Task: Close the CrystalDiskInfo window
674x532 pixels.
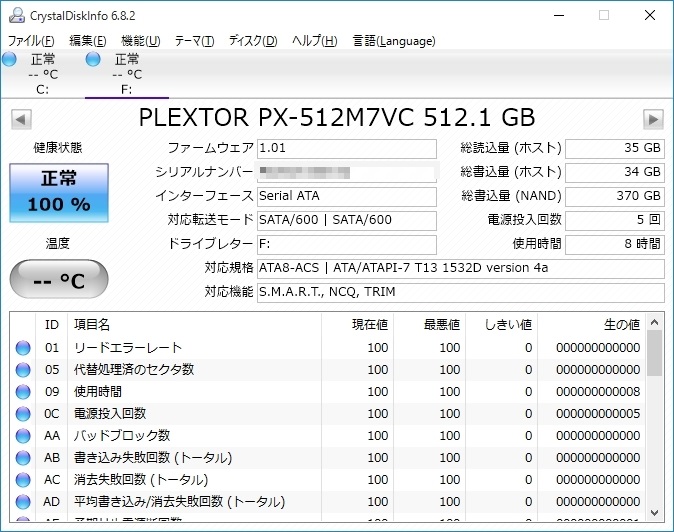Action: pos(650,15)
